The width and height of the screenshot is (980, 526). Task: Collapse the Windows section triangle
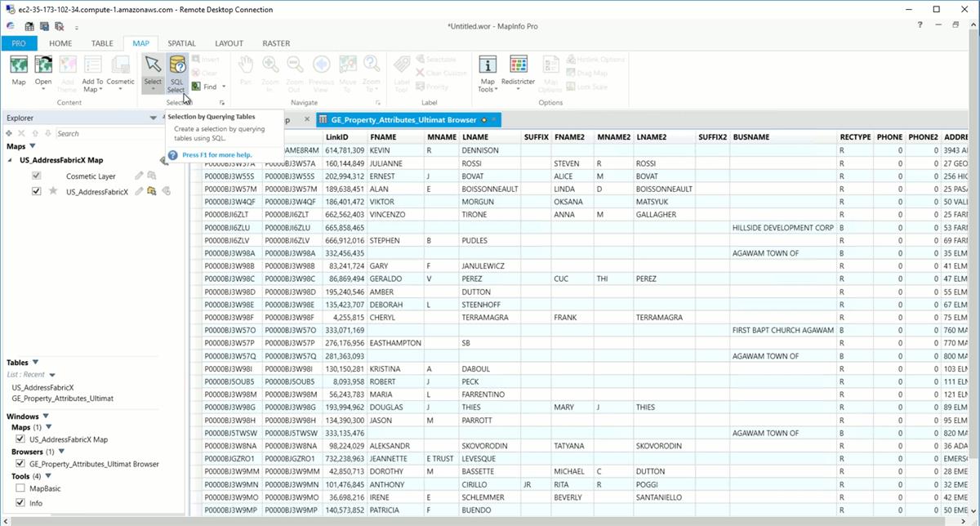tap(45, 417)
